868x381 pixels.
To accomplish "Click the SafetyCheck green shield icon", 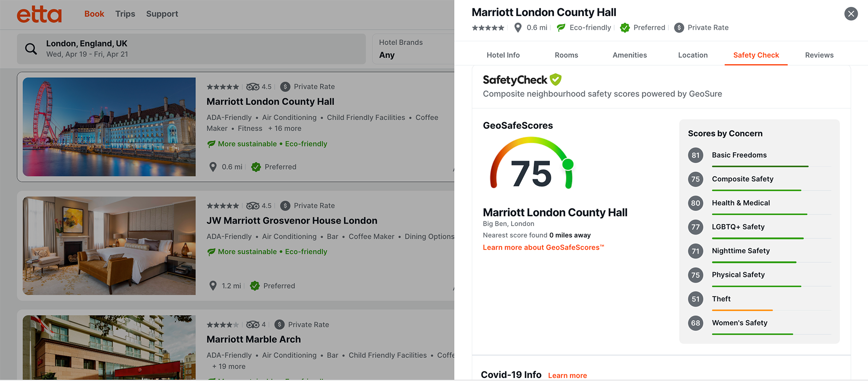I will point(556,79).
